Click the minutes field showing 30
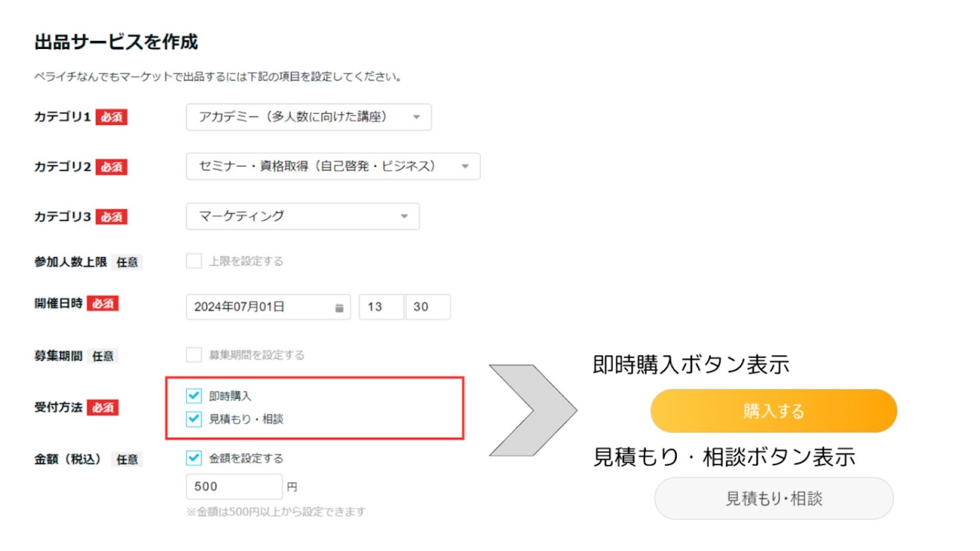 coord(428,307)
